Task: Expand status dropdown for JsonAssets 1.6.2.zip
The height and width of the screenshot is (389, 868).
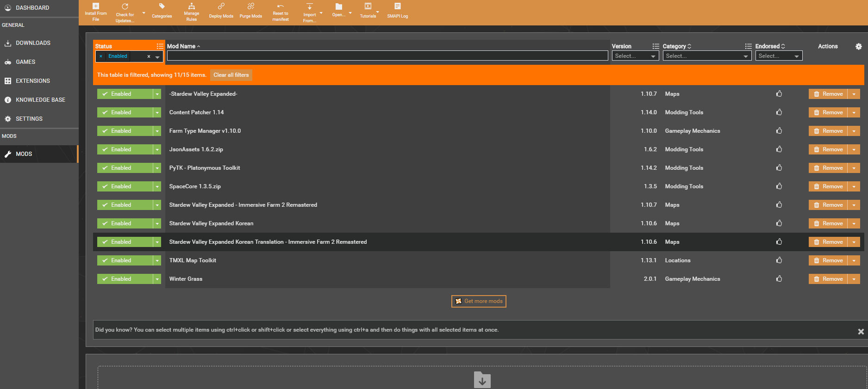Action: click(x=157, y=149)
